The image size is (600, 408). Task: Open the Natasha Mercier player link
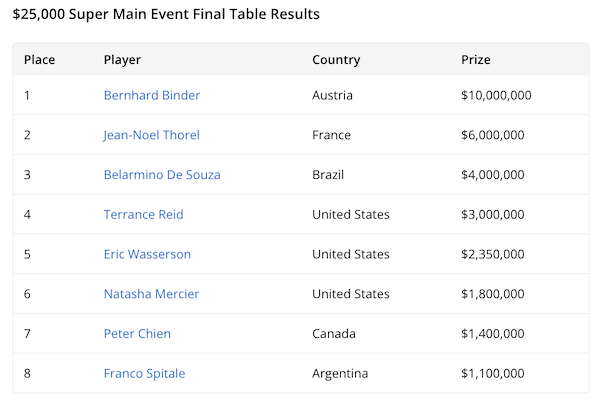[151, 294]
